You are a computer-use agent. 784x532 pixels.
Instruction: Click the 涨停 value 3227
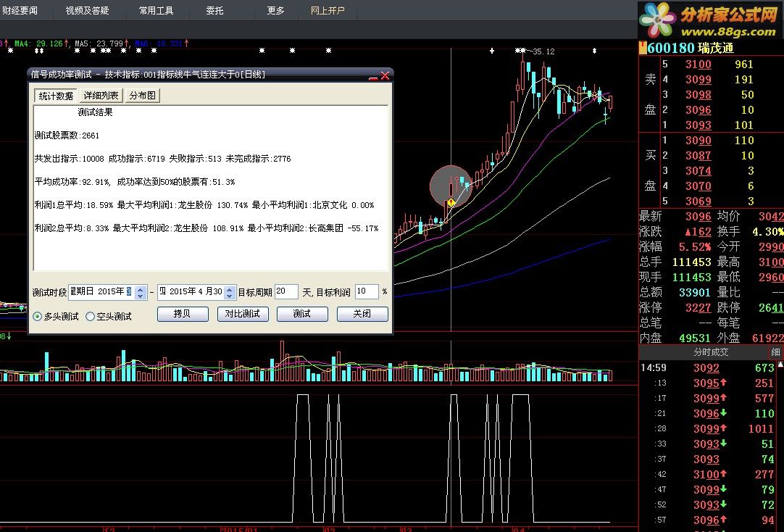[x=698, y=307]
